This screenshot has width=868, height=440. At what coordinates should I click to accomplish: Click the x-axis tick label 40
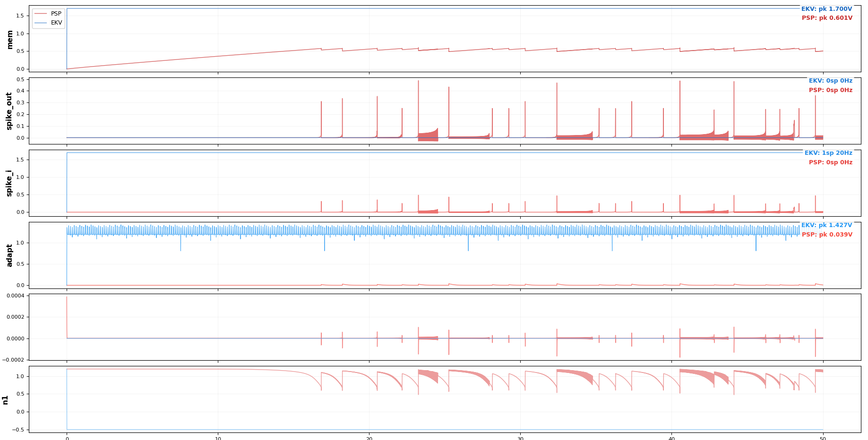671,438
